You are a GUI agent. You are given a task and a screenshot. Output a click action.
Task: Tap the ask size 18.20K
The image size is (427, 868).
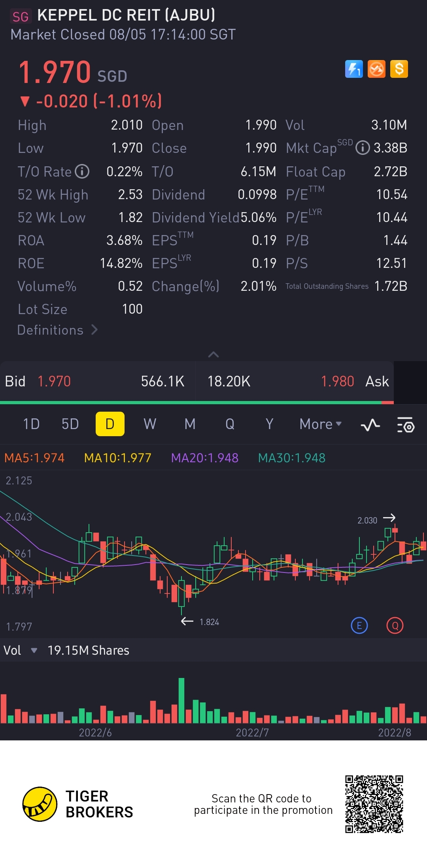229,381
